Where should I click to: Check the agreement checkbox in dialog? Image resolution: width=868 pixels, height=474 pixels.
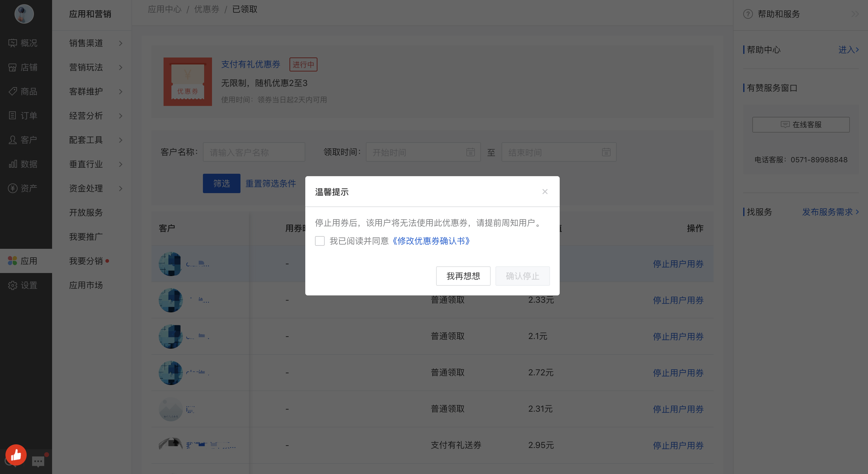point(320,241)
